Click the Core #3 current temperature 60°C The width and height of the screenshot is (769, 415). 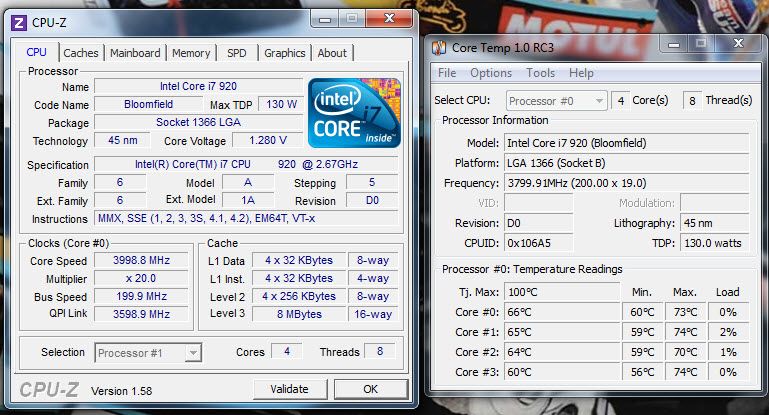coord(562,372)
